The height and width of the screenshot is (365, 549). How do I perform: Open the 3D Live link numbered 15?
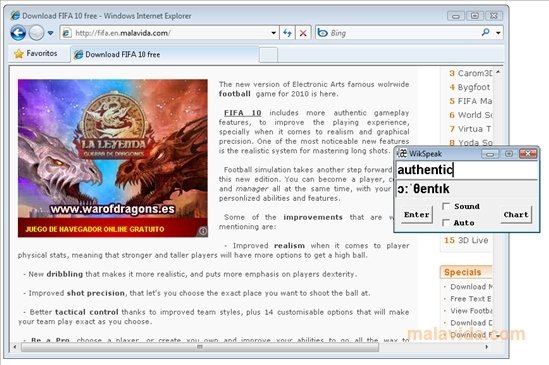tap(473, 240)
